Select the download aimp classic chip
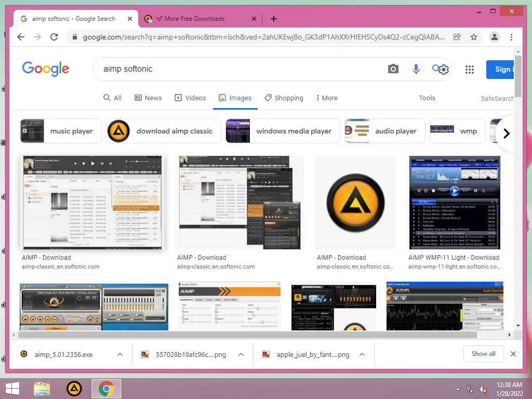Viewport: 532px width, 399px height. tap(164, 131)
